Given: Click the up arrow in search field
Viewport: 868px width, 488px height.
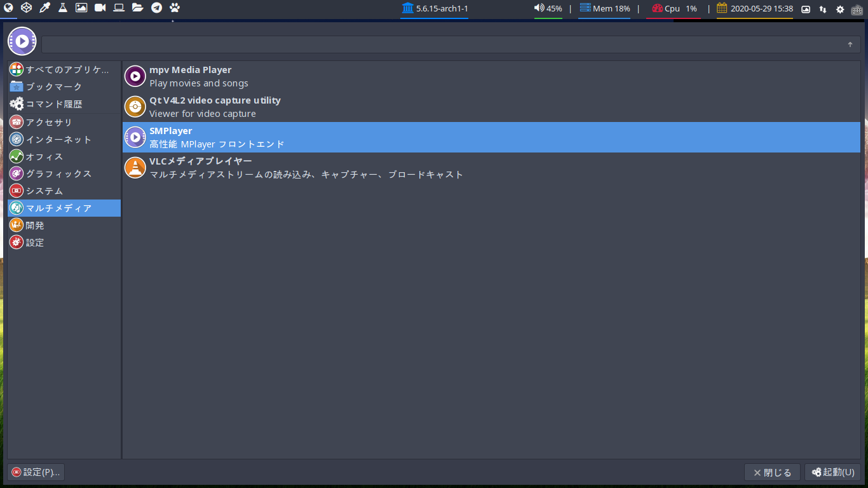Looking at the screenshot, I should pyautogui.click(x=850, y=44).
